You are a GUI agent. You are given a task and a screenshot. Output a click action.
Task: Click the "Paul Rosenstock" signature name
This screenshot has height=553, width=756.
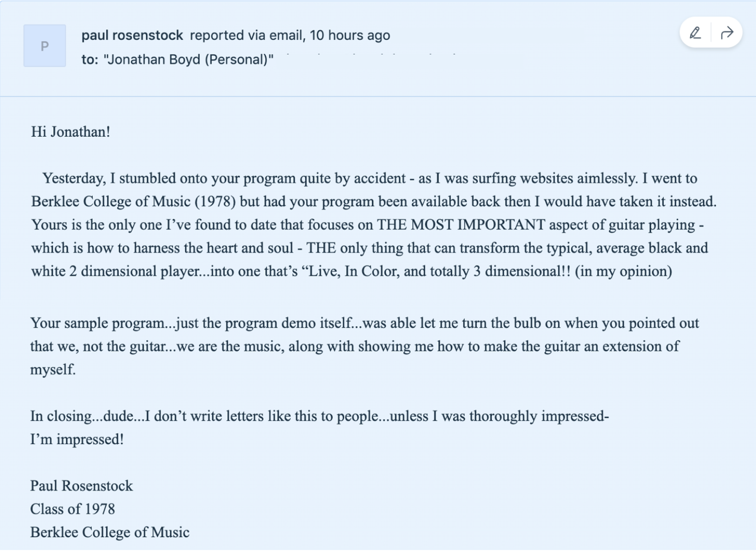(x=81, y=486)
